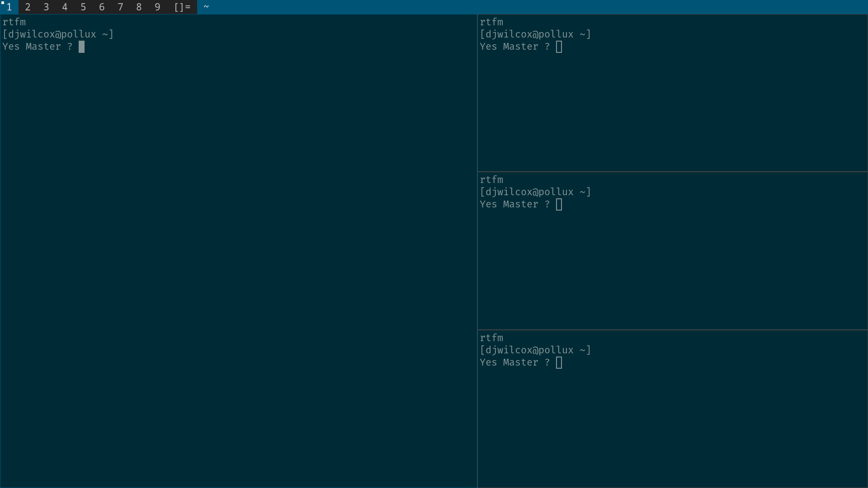Click the []= tiled layout symbol
This screenshot has height=488, width=868.
pos(182,7)
